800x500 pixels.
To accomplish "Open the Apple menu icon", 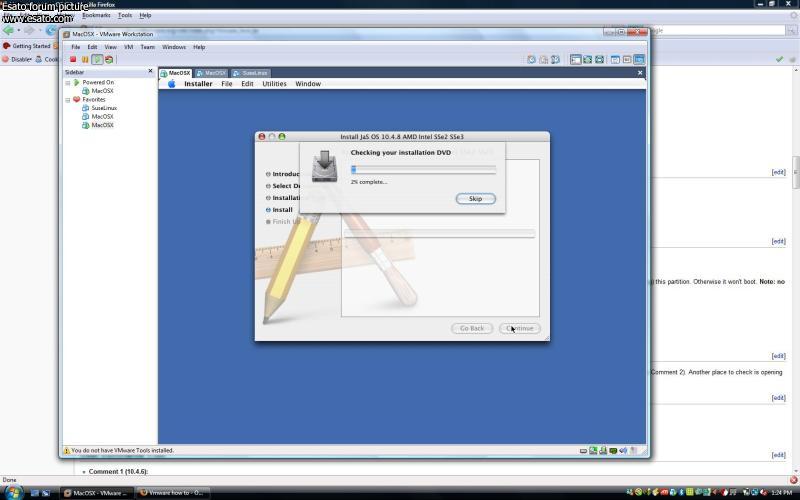I will (x=171, y=84).
